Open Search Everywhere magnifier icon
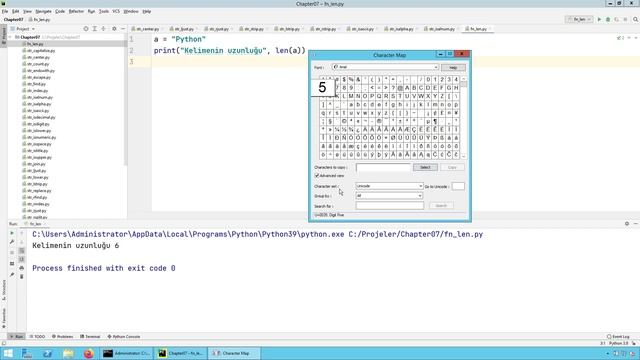 (x=636, y=19)
